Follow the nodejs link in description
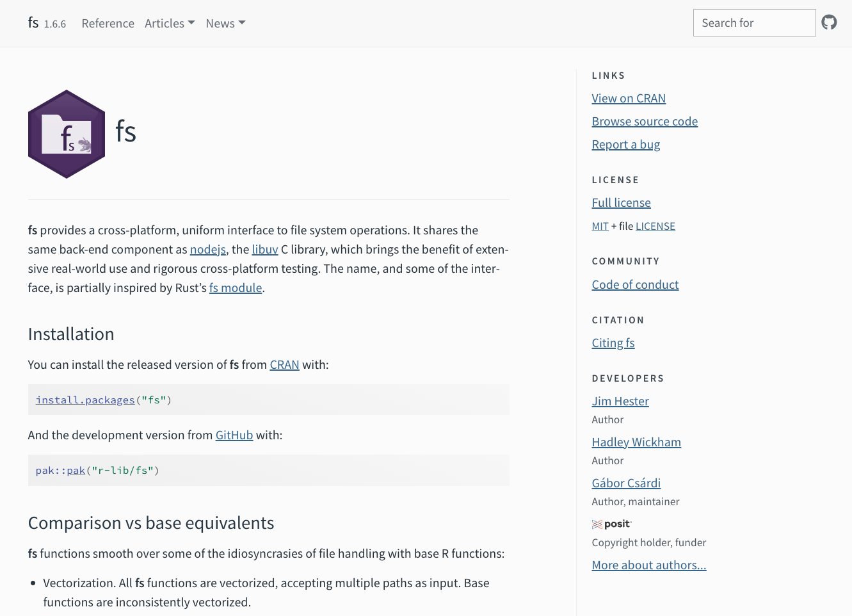852x616 pixels. 207,249
